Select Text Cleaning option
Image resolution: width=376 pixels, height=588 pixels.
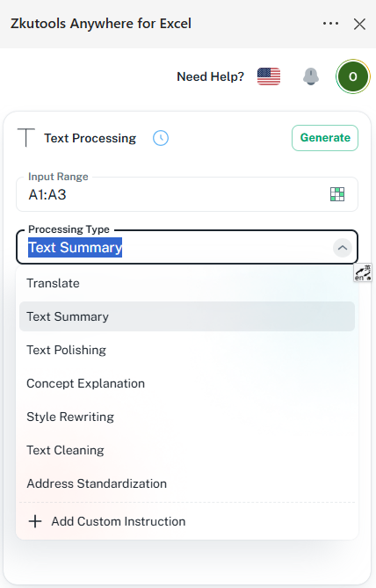click(x=187, y=450)
